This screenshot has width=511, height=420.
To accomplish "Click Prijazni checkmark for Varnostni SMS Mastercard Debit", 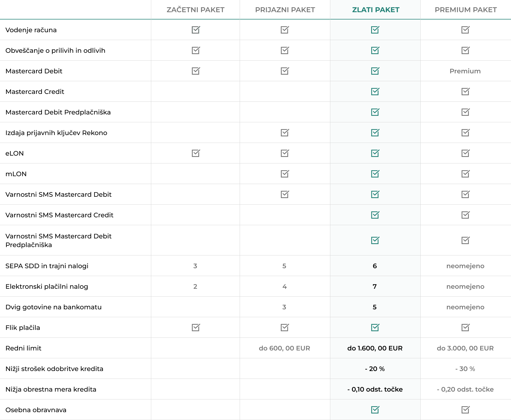I will (x=285, y=194).
